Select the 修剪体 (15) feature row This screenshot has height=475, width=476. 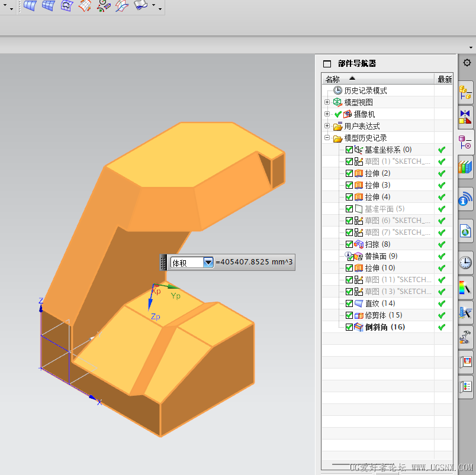387,315
